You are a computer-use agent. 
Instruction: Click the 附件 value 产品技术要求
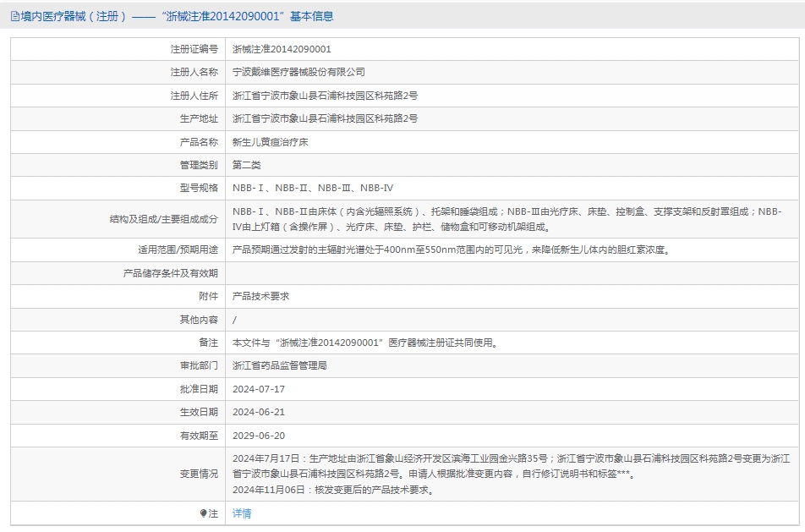261,297
